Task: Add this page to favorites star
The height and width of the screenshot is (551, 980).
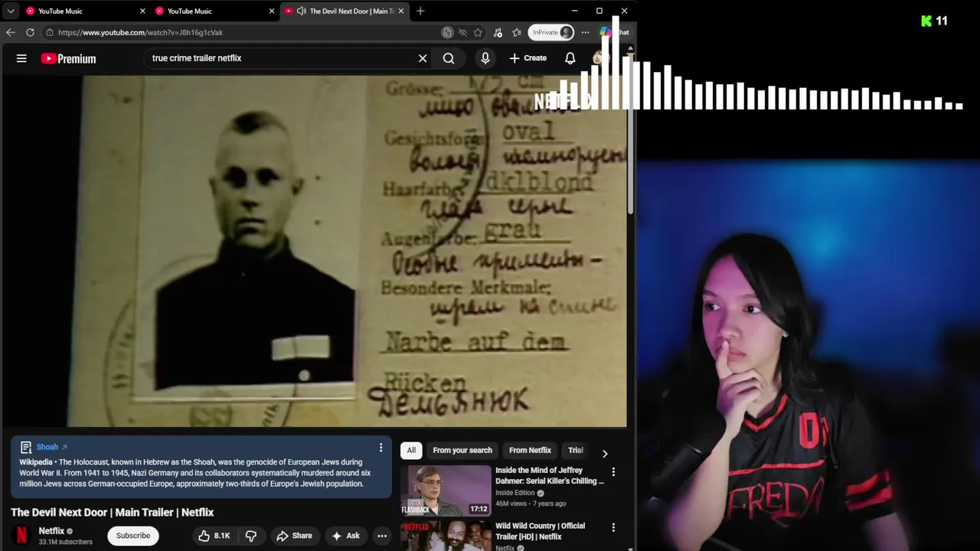Action: click(479, 32)
